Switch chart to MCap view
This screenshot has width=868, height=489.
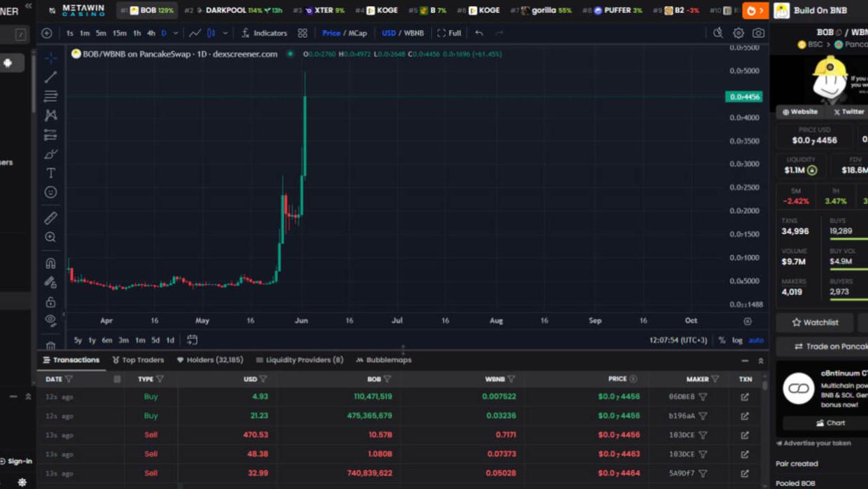pyautogui.click(x=358, y=33)
